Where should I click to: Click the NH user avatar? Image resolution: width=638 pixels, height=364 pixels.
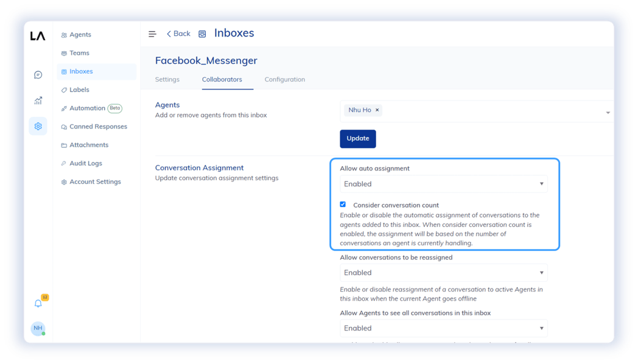click(x=38, y=329)
